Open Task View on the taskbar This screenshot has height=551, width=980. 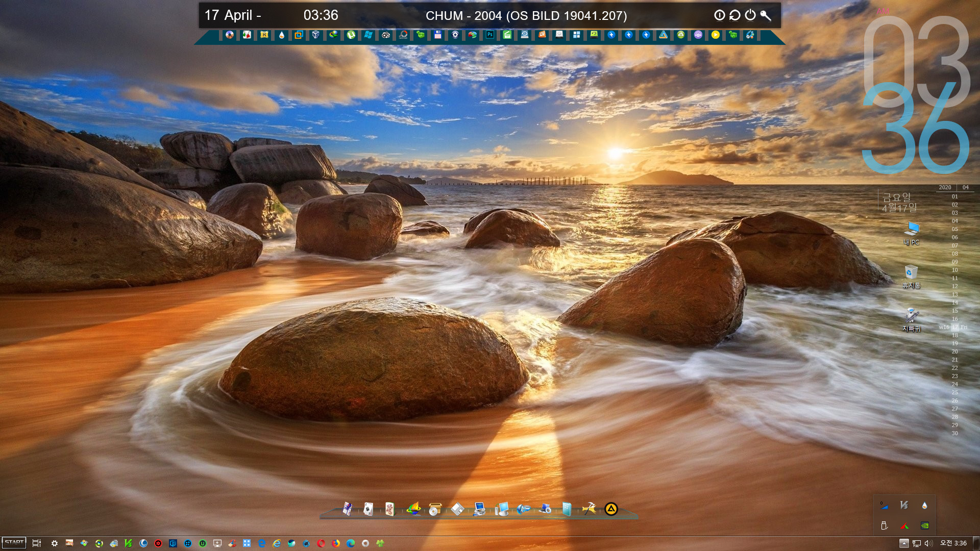click(36, 543)
